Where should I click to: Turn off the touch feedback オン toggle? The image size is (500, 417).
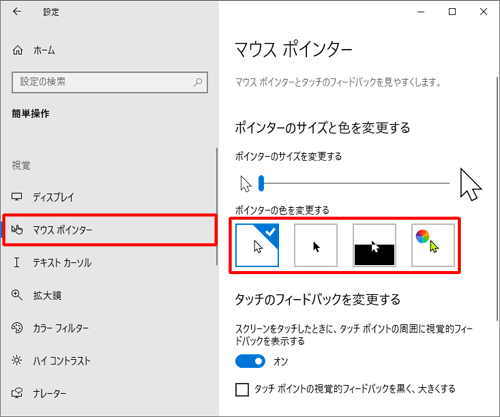pyautogui.click(x=250, y=361)
